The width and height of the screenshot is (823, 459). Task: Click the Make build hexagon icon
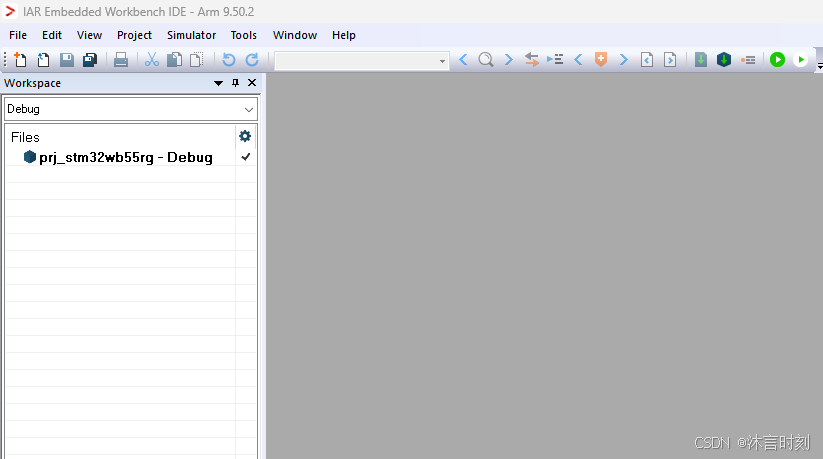click(x=724, y=60)
